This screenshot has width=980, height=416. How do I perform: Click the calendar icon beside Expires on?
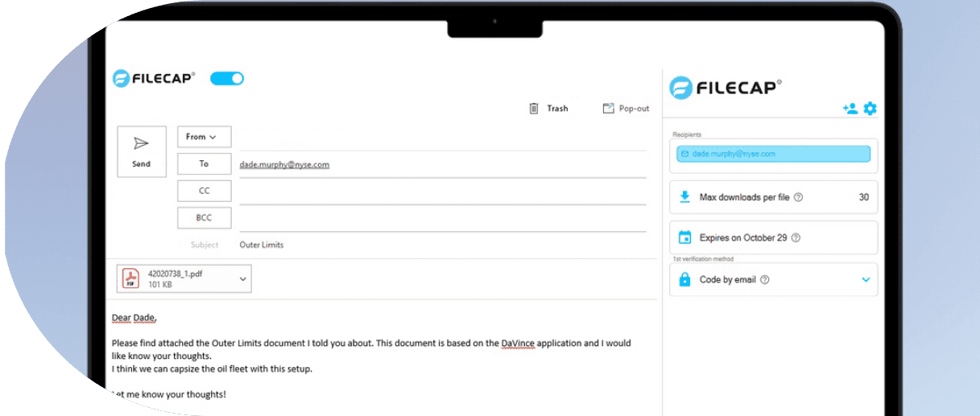click(685, 237)
